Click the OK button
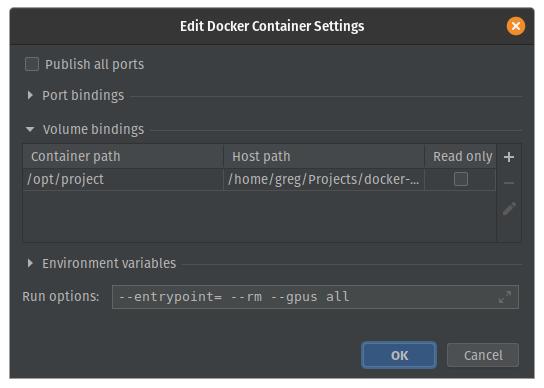 point(399,355)
